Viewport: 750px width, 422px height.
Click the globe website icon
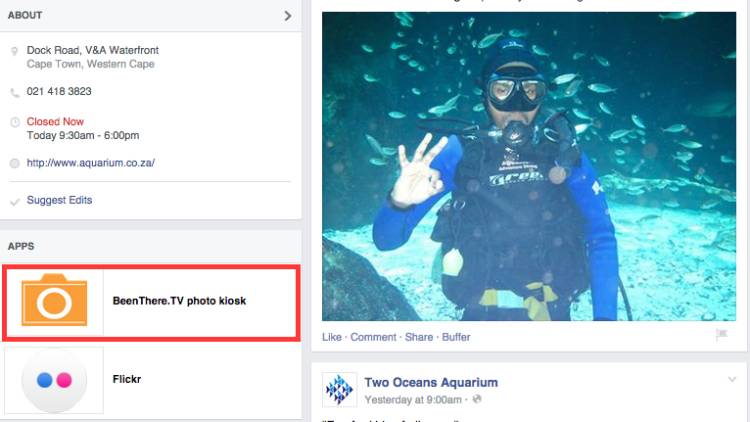click(15, 164)
